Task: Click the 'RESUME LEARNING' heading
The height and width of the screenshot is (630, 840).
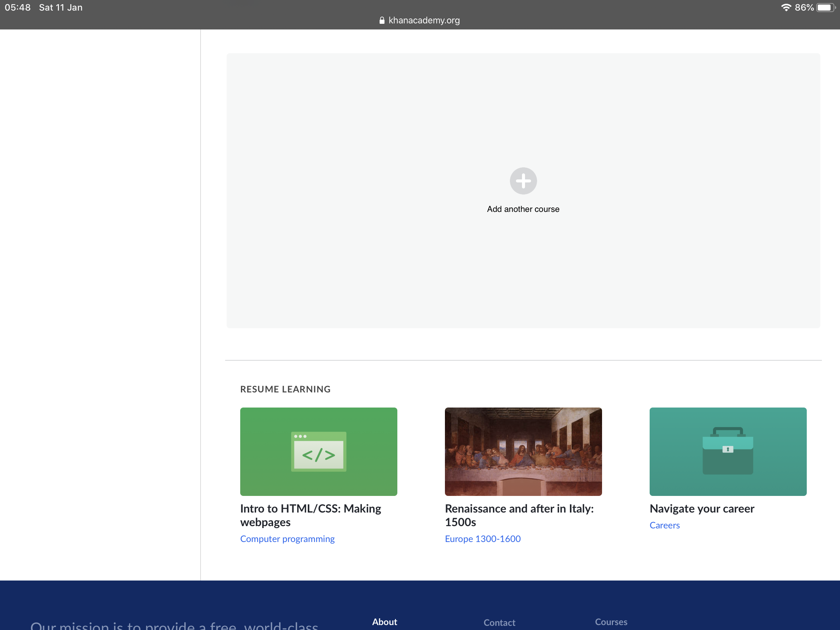Action: tap(285, 389)
